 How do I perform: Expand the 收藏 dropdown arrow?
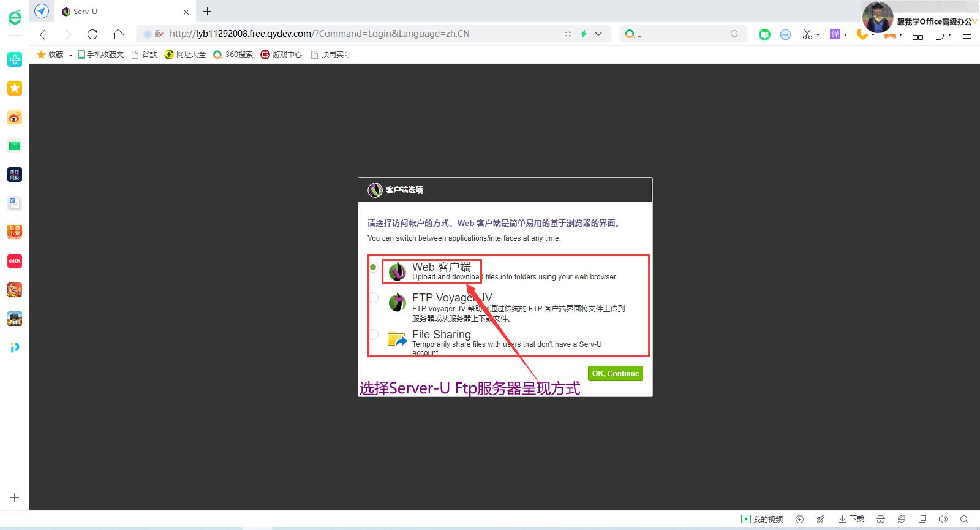(x=71, y=55)
